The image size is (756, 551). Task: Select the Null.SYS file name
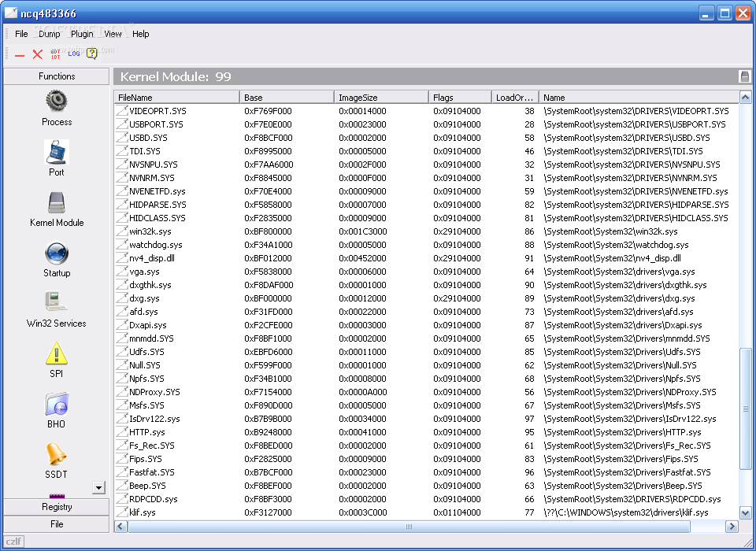145,365
